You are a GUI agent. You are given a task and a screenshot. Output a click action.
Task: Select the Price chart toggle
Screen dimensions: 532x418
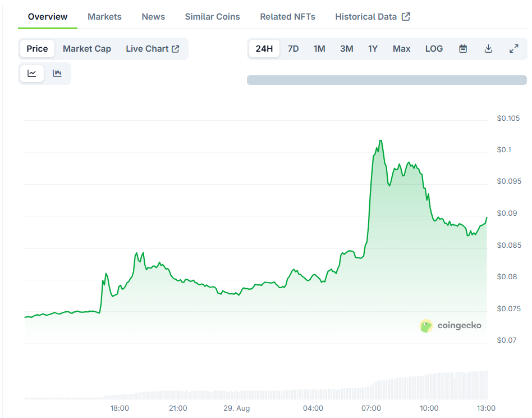coord(38,49)
